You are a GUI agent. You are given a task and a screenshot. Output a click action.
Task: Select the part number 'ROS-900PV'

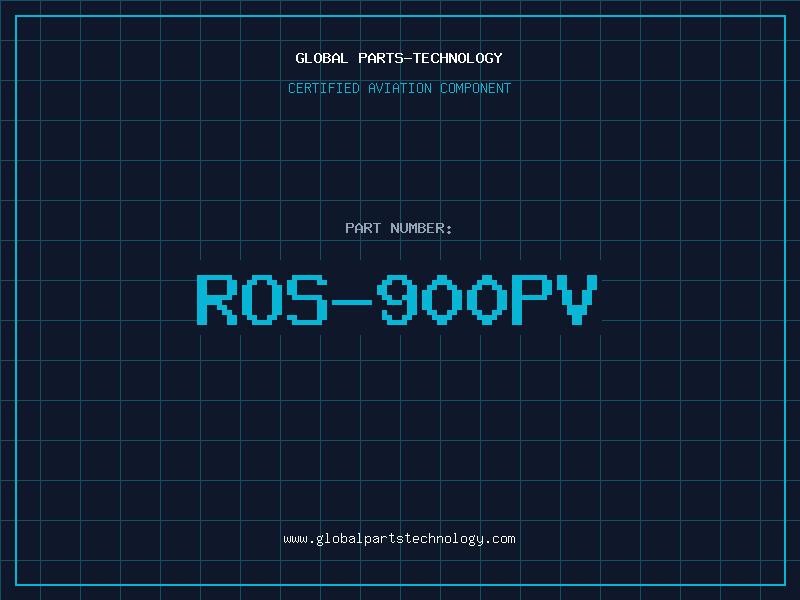tap(397, 299)
